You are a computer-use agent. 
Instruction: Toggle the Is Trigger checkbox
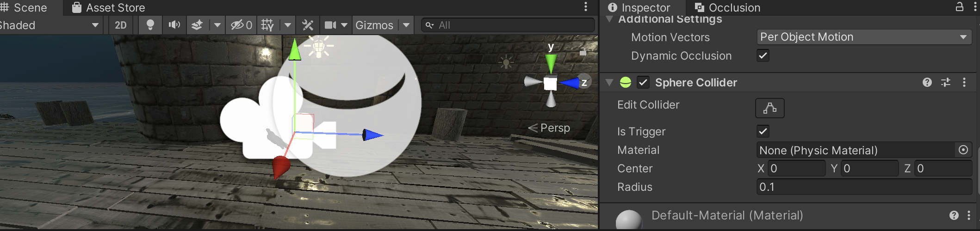pos(763,131)
